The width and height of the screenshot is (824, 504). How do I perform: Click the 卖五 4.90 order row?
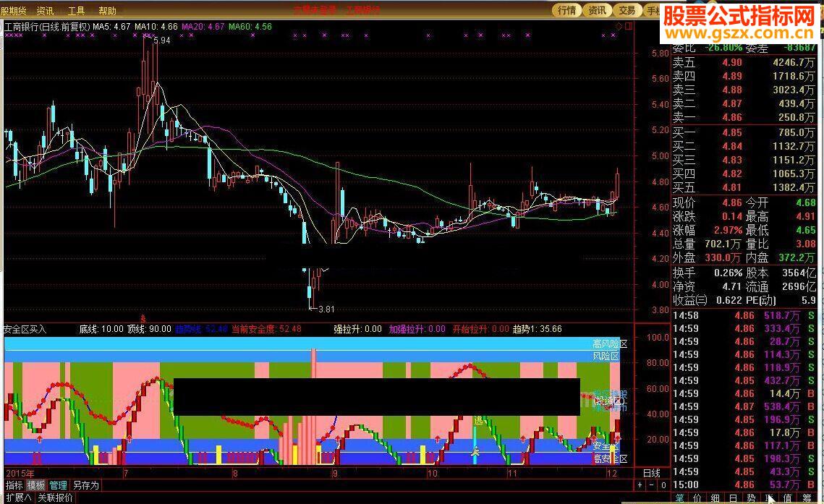[743, 62]
